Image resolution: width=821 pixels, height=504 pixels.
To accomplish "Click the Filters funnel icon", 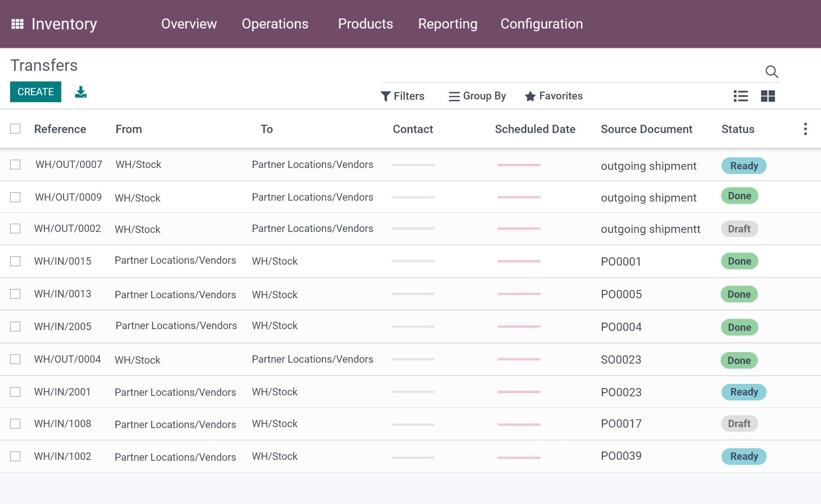I will [x=385, y=96].
